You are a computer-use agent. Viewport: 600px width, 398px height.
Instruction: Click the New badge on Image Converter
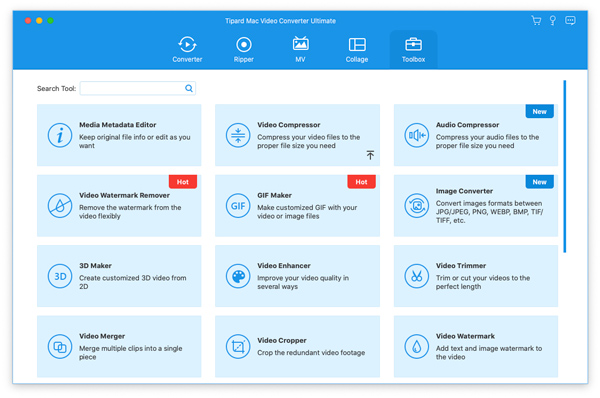540,182
